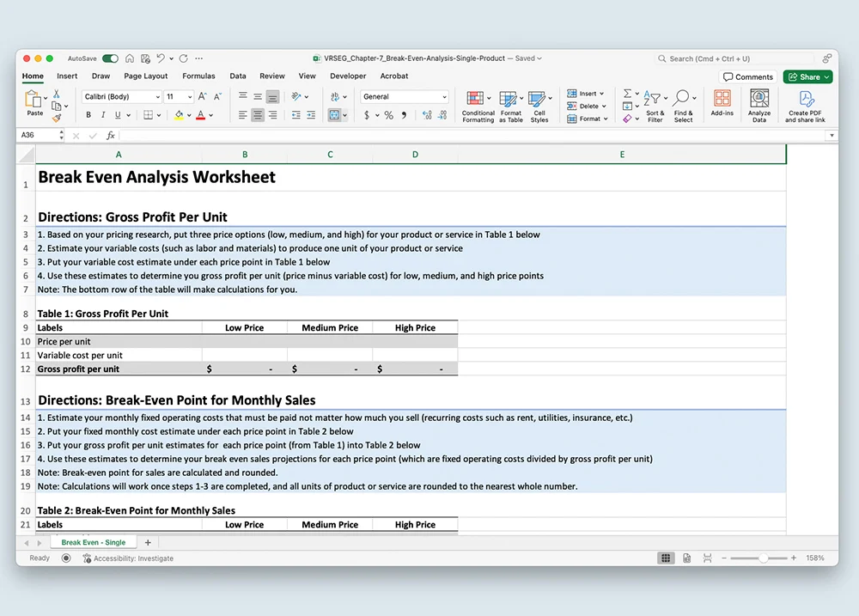
Task: Apply the Percent Style format
Action: click(x=388, y=115)
